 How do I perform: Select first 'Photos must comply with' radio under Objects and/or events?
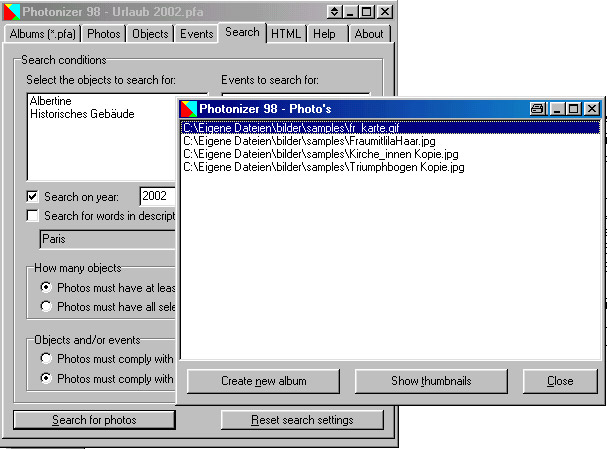tap(46, 358)
